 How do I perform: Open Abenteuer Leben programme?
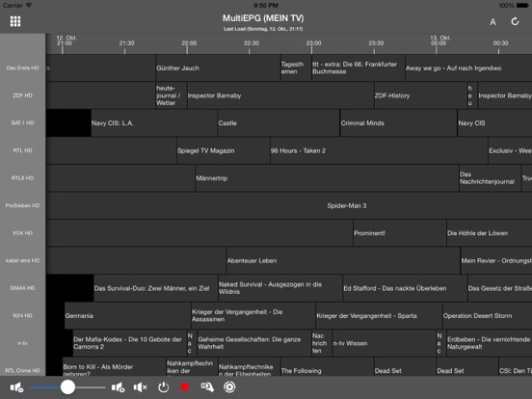point(343,260)
